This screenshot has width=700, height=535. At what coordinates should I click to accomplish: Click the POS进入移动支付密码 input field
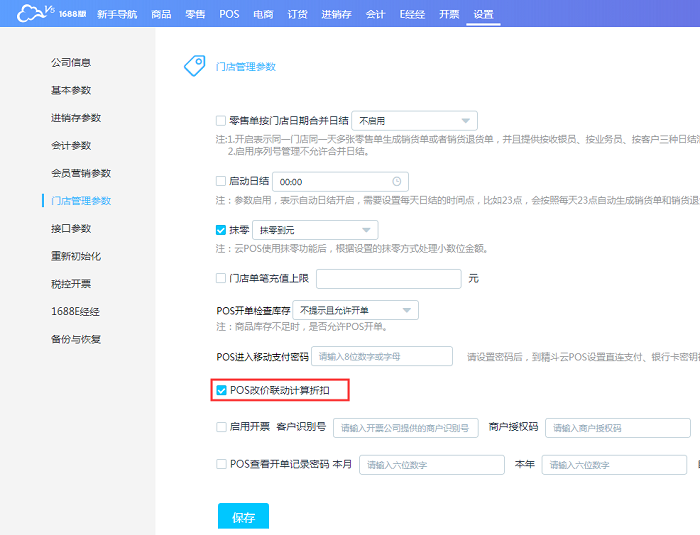(382, 357)
